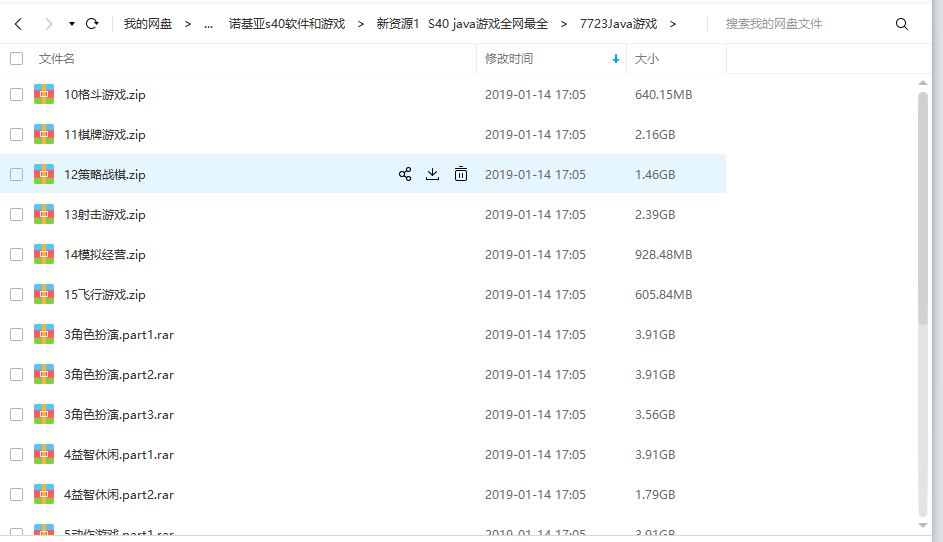Click the archive icon of 4益智休闲.part1.rar
943x542 pixels.
click(44, 455)
